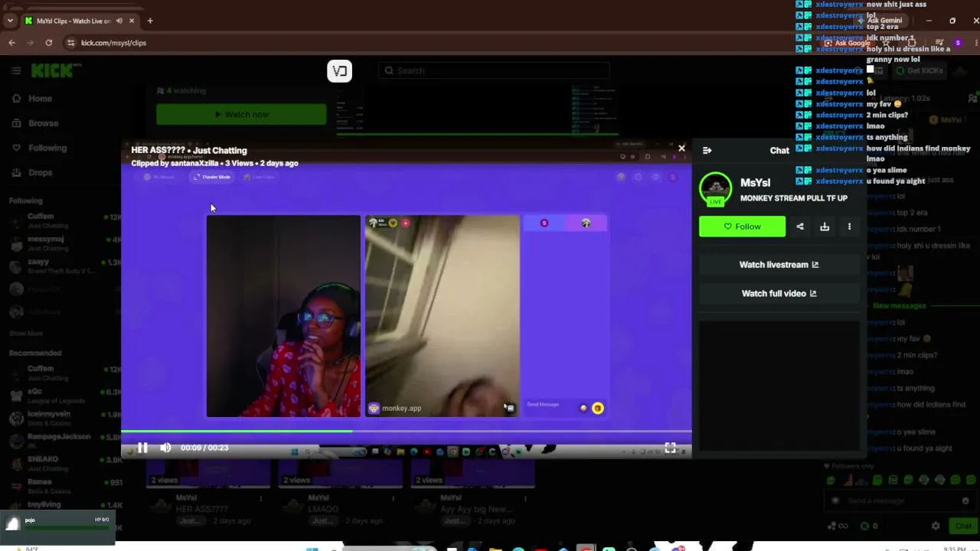The width and height of the screenshot is (980, 551).
Task: Open the MsYsl channel name
Action: coord(755,183)
